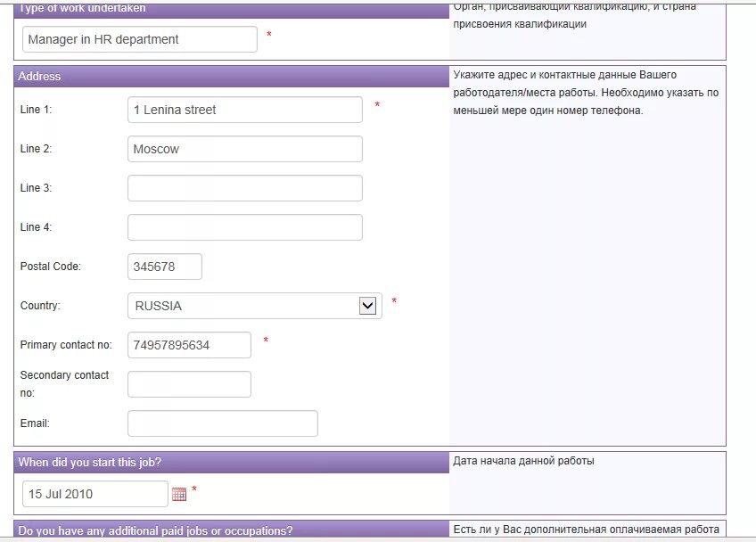The width and height of the screenshot is (756, 542).
Task: Click the Secondary contact no field
Action: [190, 384]
